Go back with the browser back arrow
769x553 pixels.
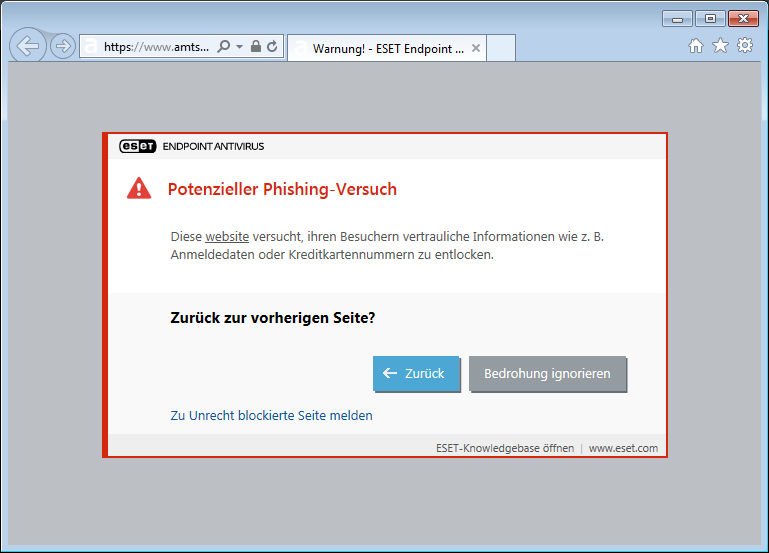point(28,46)
